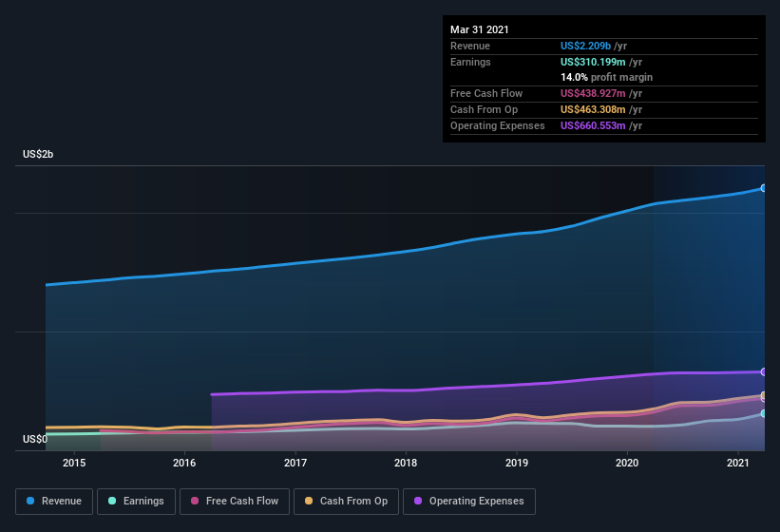Image resolution: width=780 pixels, height=532 pixels.
Task: Click the Cash From Op endpoint marker
Action: [764, 395]
